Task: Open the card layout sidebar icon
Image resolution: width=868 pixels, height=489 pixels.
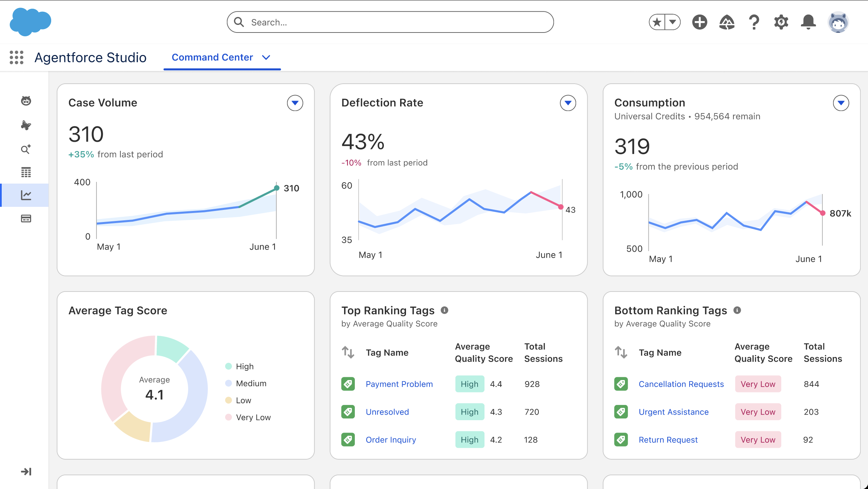Action: click(26, 219)
